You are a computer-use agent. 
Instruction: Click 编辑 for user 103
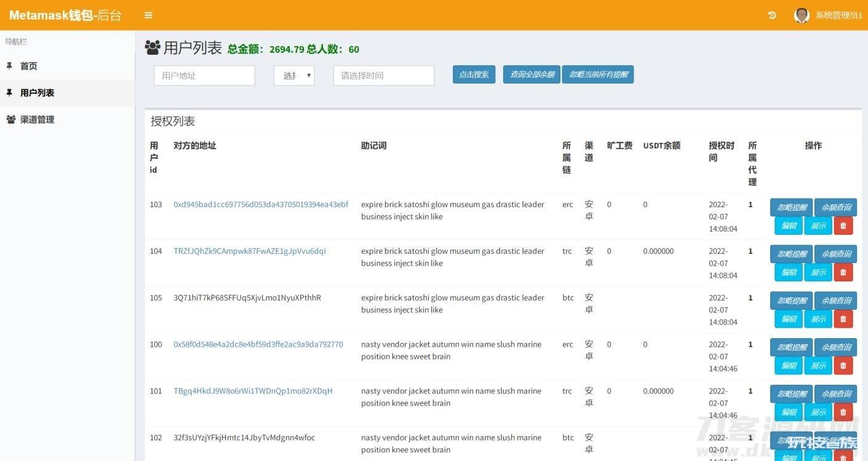pyautogui.click(x=789, y=226)
